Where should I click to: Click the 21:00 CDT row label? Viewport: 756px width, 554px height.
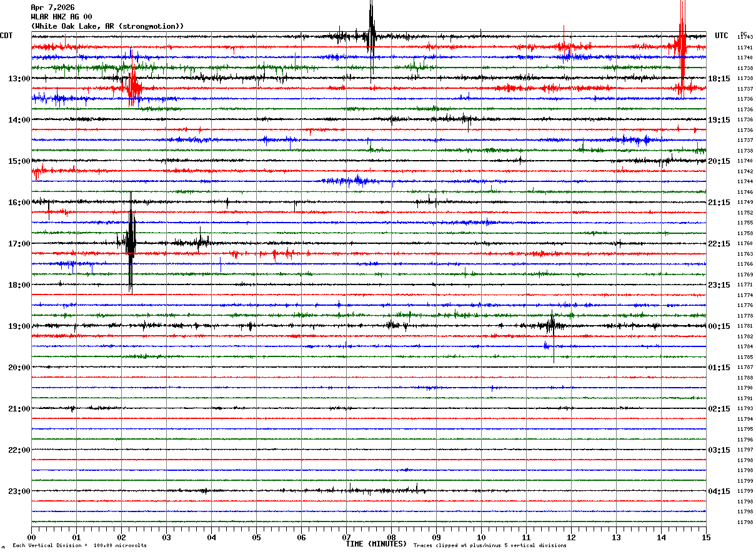click(x=19, y=408)
